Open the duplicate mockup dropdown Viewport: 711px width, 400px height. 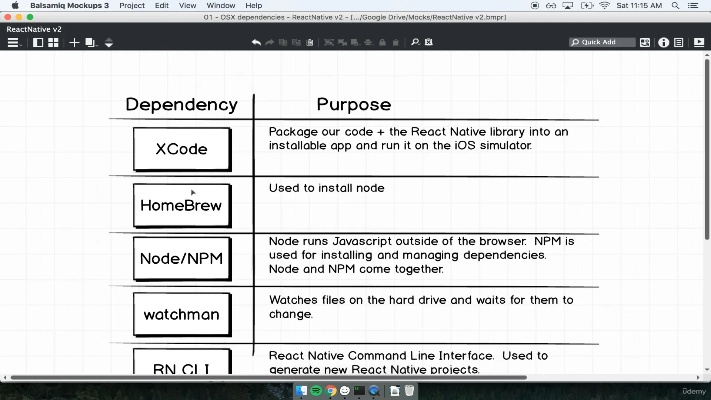(x=90, y=43)
